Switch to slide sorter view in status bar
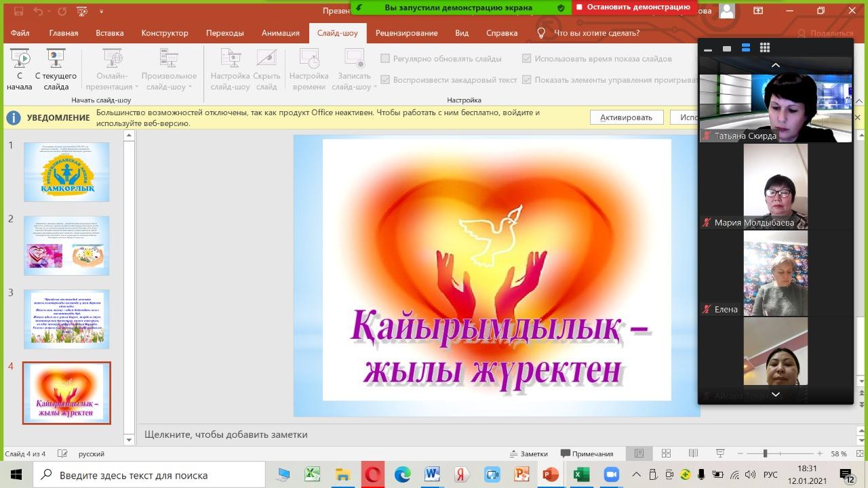The image size is (868, 488). (666, 453)
